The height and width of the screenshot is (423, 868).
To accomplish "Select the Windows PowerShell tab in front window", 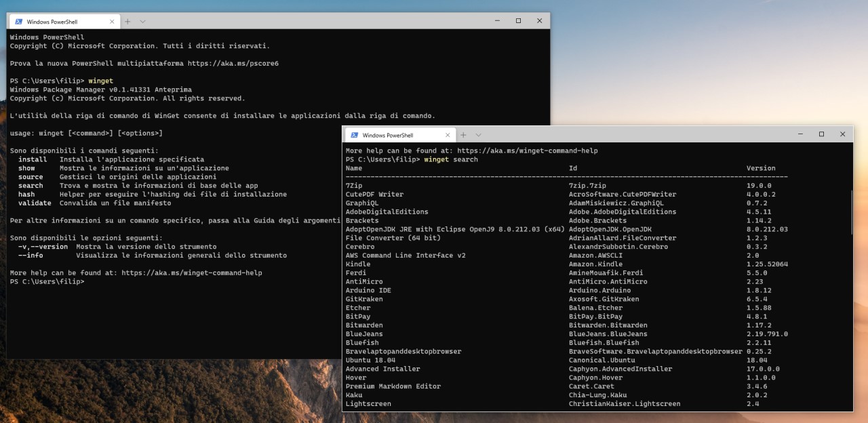I will pyautogui.click(x=400, y=135).
